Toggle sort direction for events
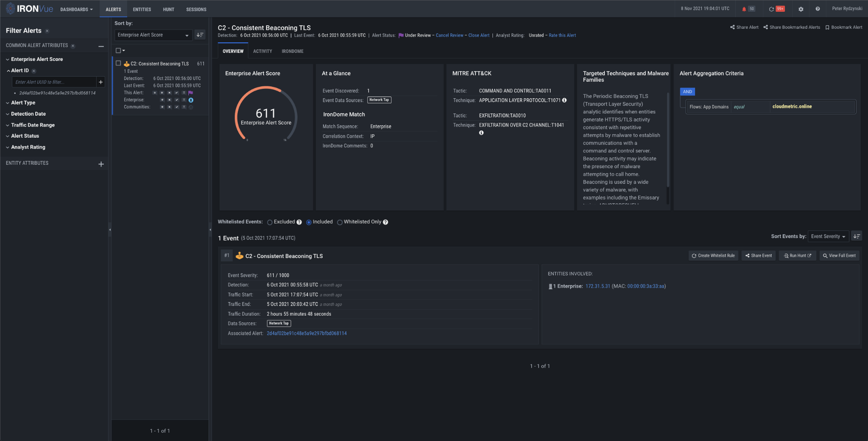868x441 pixels. pyautogui.click(x=857, y=236)
